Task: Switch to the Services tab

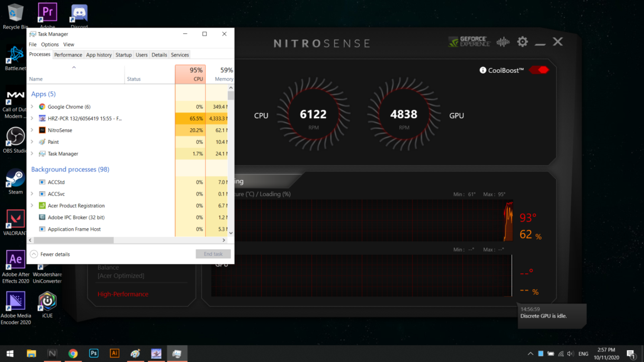Action: point(180,55)
